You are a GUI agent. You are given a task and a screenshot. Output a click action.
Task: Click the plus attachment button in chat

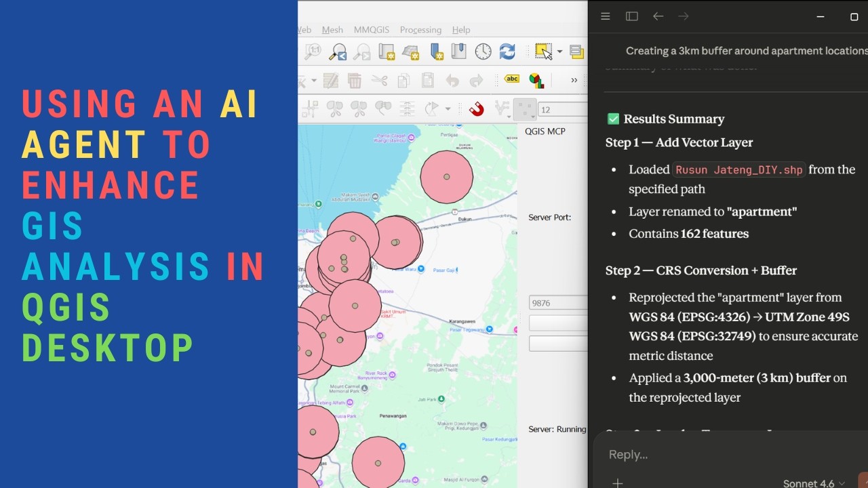pyautogui.click(x=617, y=483)
